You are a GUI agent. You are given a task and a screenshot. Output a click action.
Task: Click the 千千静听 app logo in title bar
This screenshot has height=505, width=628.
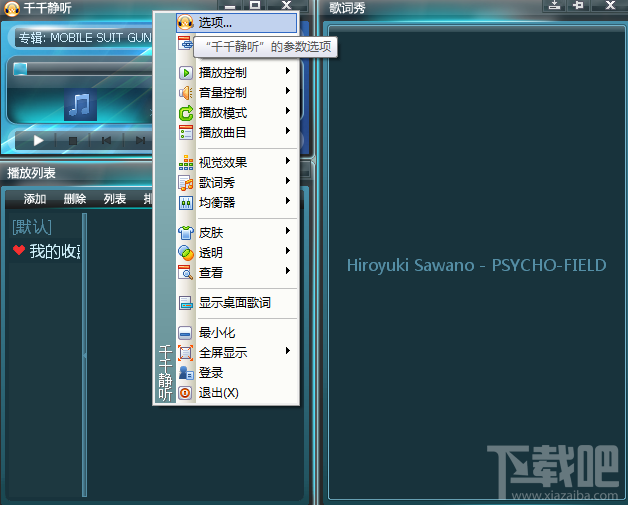(x=12, y=9)
